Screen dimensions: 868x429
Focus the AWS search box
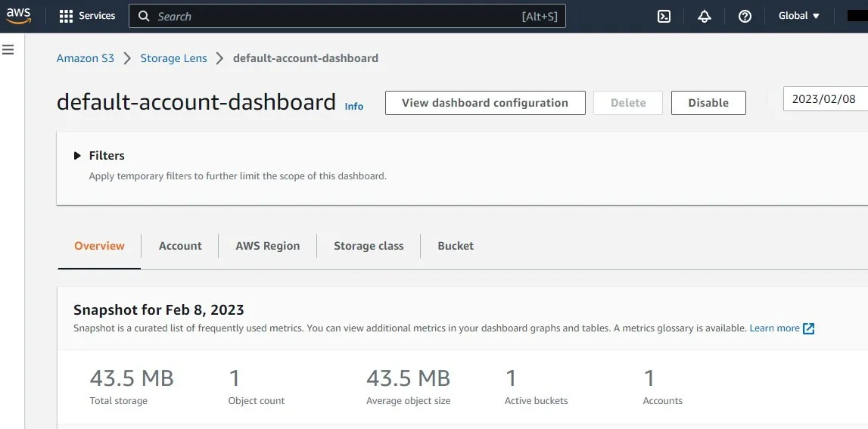(x=347, y=16)
